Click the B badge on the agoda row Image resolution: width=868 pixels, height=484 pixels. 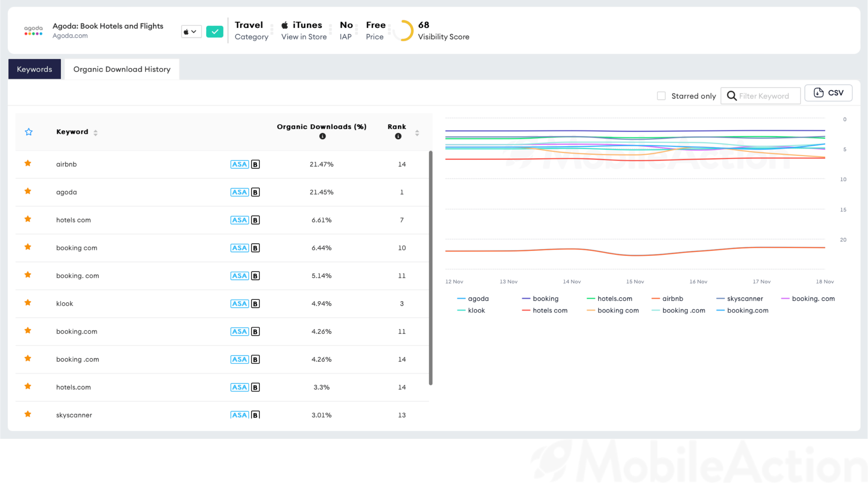[x=255, y=192]
